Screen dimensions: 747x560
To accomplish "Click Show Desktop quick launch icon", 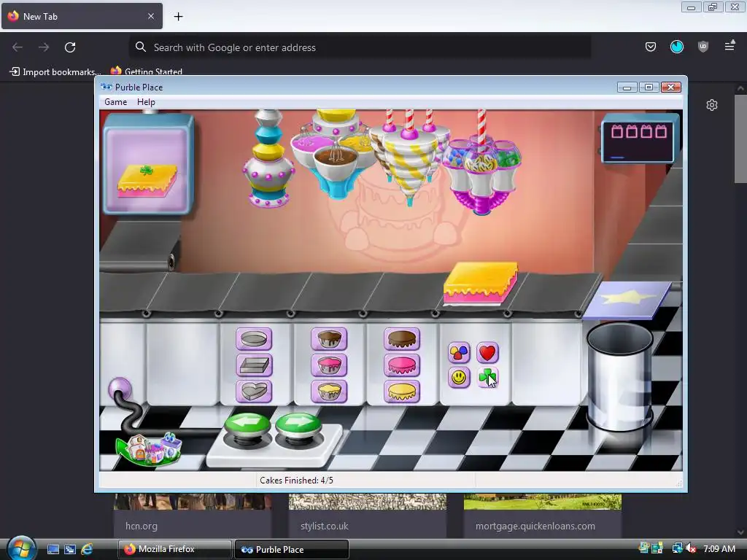I will click(x=53, y=549).
